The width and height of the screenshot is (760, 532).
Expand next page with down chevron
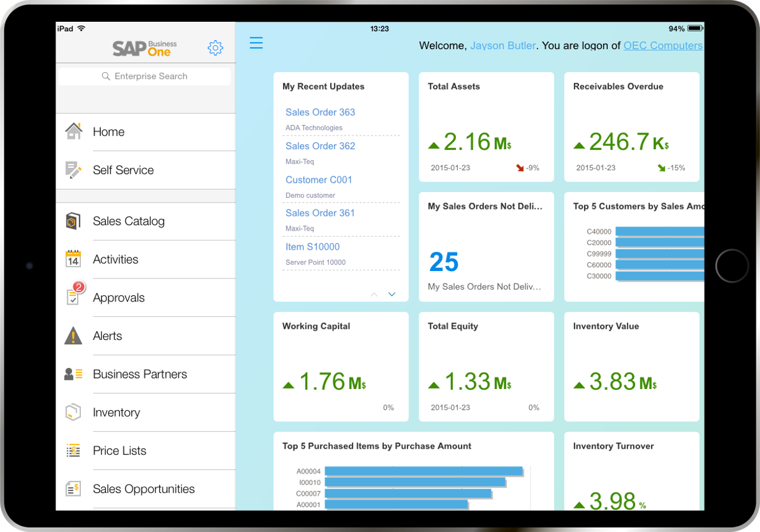(392, 295)
